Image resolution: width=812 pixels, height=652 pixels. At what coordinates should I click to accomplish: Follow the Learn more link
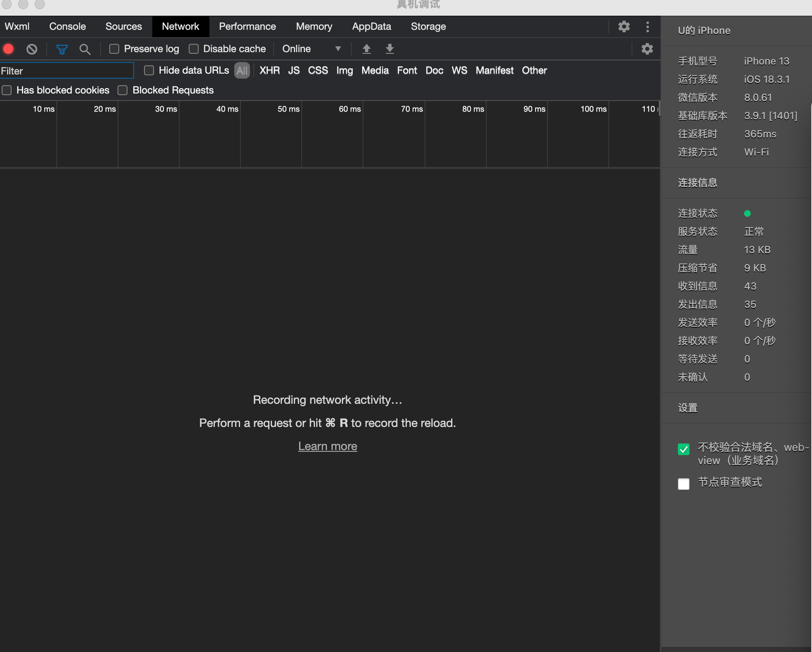[327, 446]
